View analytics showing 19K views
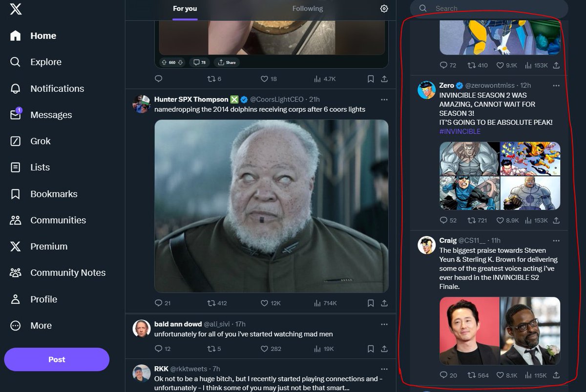586x392 pixels. (324, 349)
